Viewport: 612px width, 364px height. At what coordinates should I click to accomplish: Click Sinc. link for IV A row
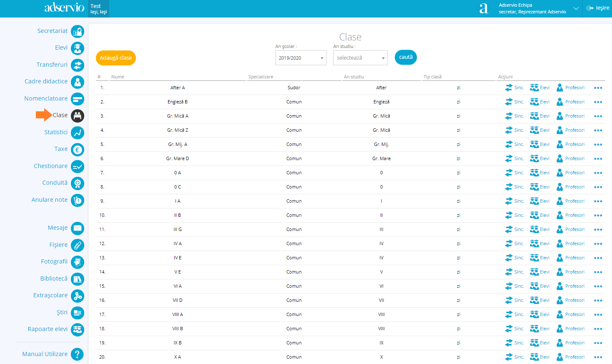(519, 244)
